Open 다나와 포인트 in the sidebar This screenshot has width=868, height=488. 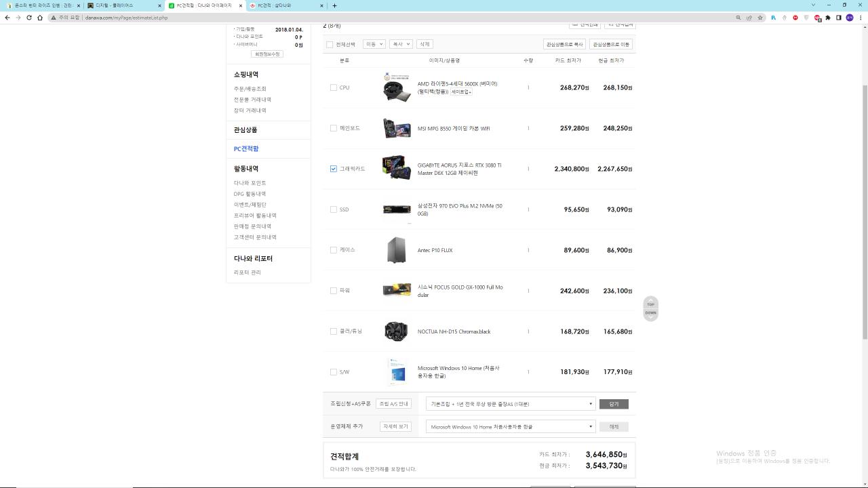click(x=250, y=183)
